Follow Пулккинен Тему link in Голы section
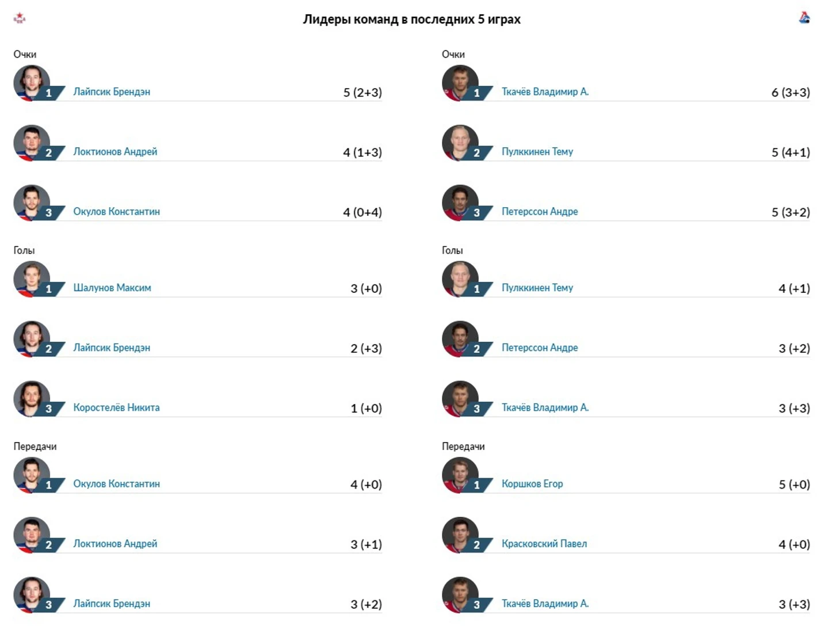The image size is (840, 633). point(537,288)
